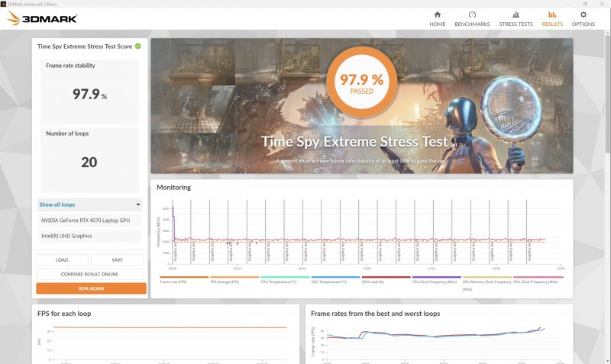Viewport: 611px width, 364px height.
Task: Click the green passed checkmark icon
Action: tap(137, 47)
